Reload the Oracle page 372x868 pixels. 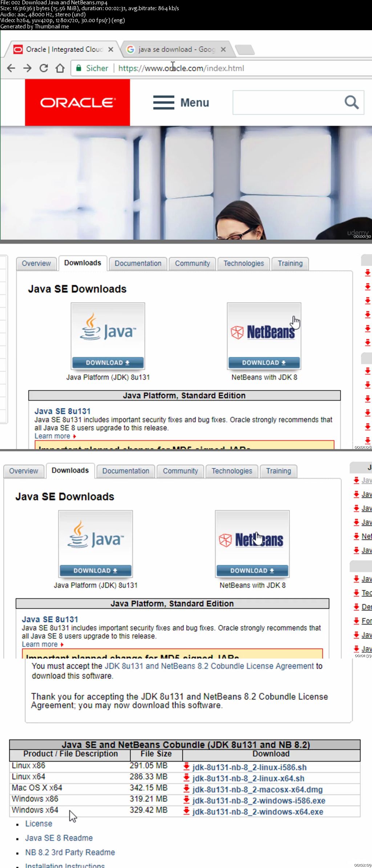click(44, 68)
